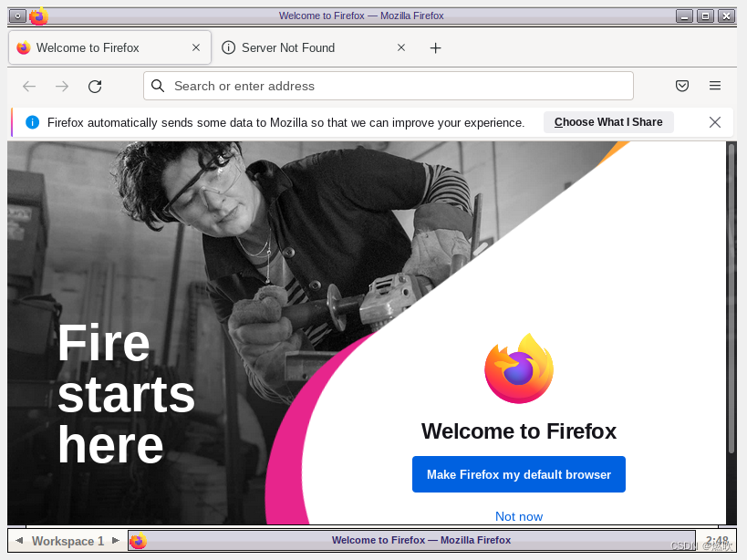
Task: Go back using the back arrow
Action: coord(29,87)
